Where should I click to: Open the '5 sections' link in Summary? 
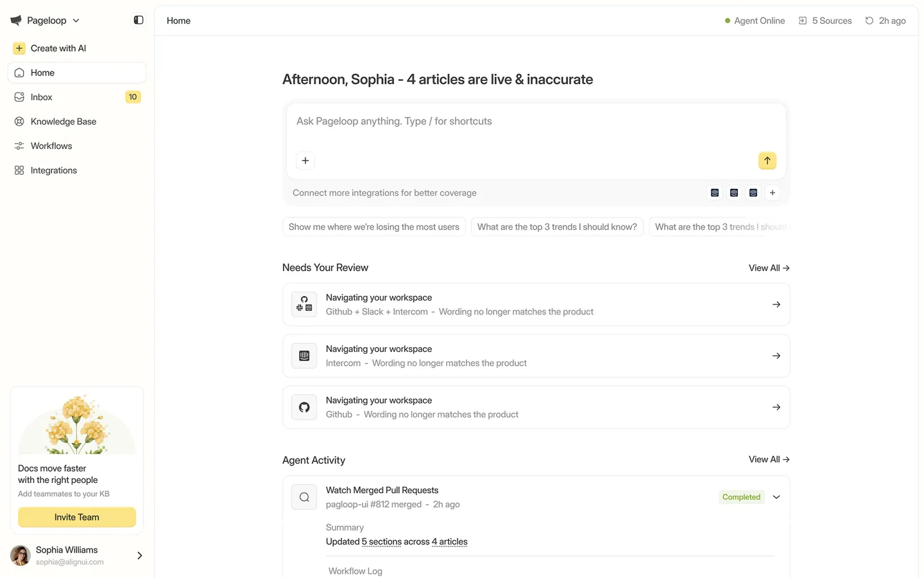click(x=381, y=541)
